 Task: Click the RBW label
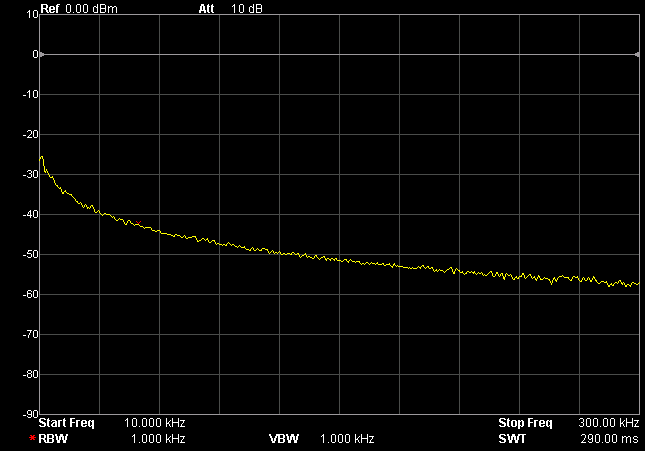(53, 439)
